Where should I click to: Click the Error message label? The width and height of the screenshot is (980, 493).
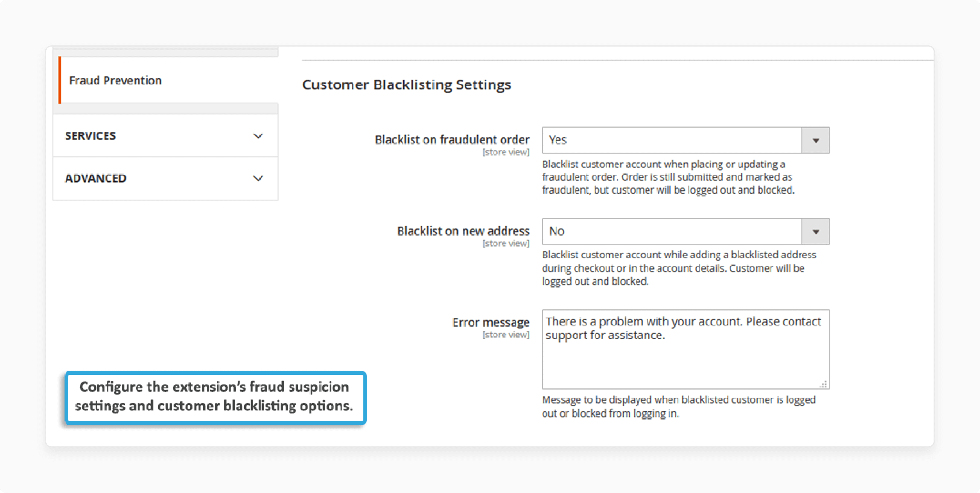[491, 322]
